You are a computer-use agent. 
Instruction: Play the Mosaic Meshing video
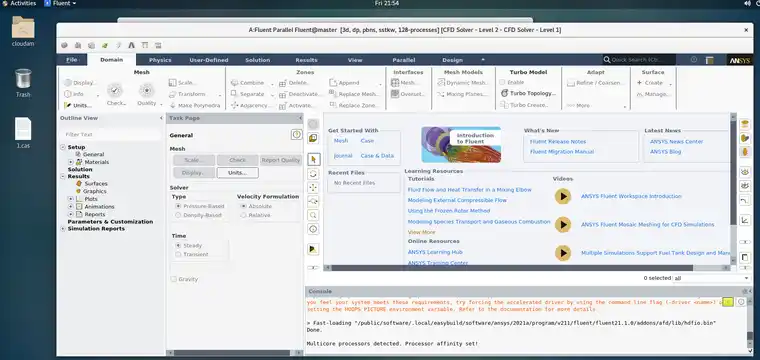(563, 224)
